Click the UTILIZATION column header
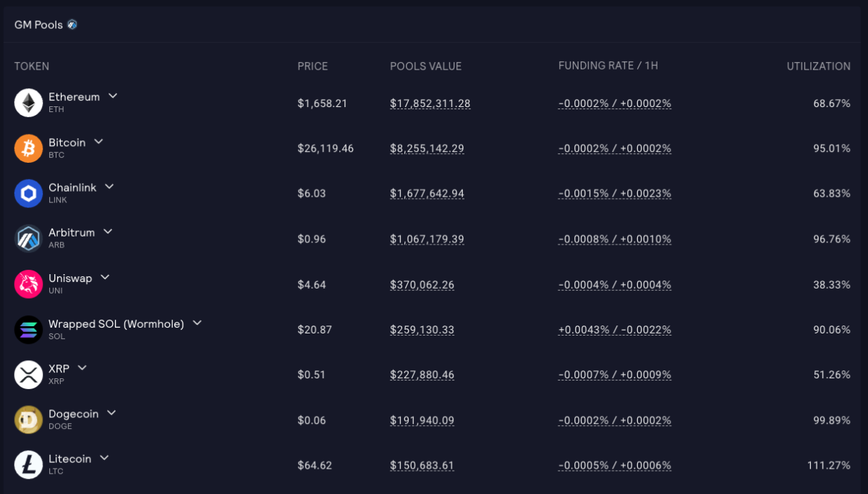The image size is (868, 494). tap(818, 66)
